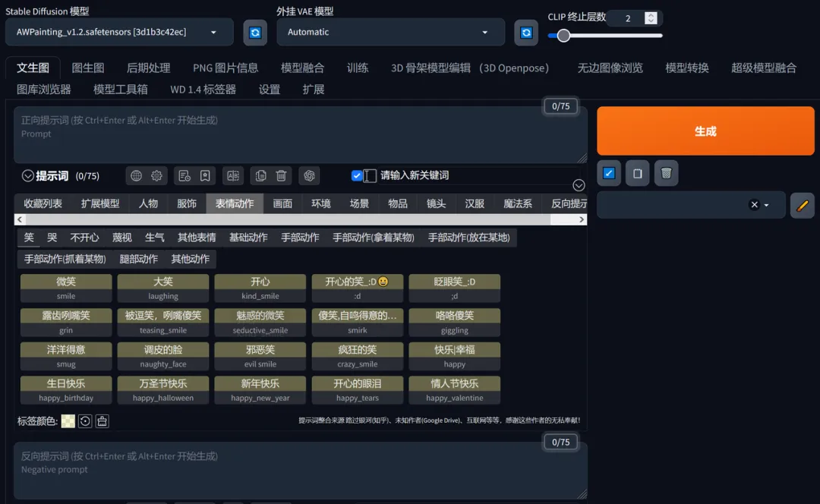
Task: Open the 外挂 VAE 模型 dropdown
Action: [389, 32]
